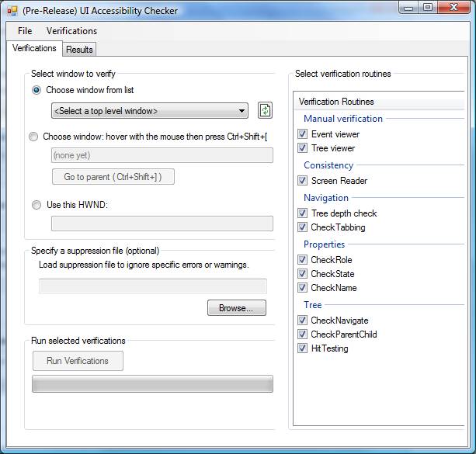
Task: Uncheck the CheckName property routine
Action: click(x=303, y=288)
